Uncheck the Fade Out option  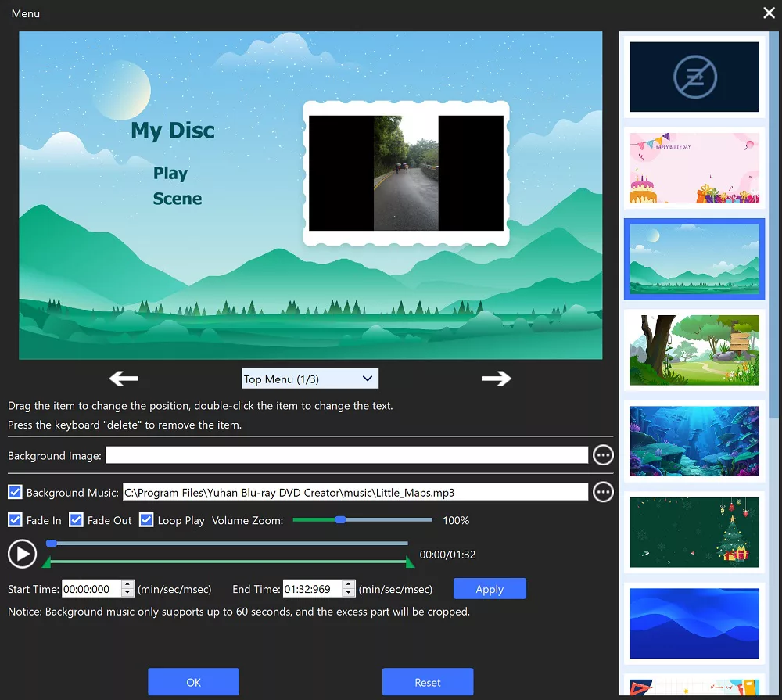point(76,520)
